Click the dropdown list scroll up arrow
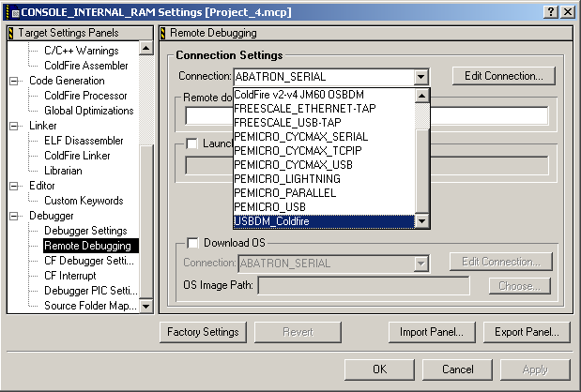The image size is (581, 392). click(x=421, y=96)
